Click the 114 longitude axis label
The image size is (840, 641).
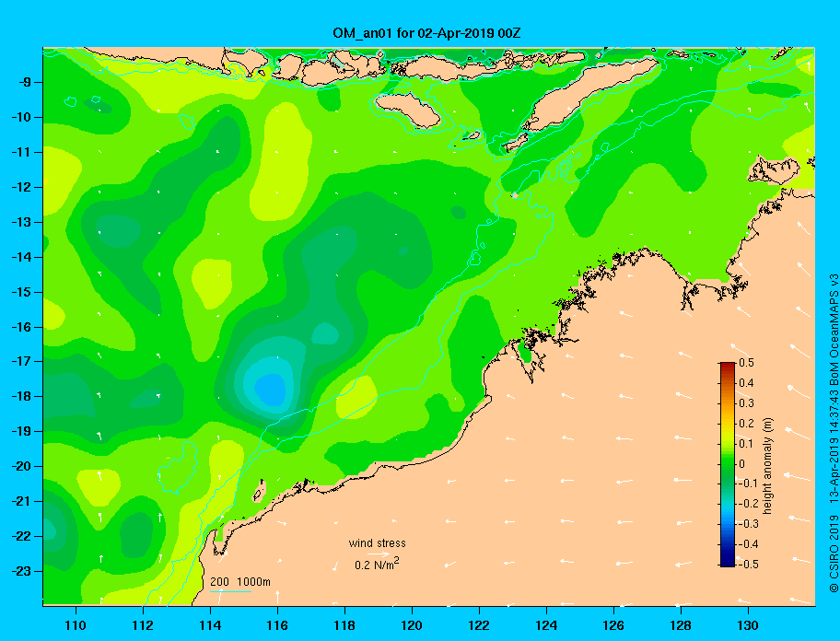pos(210,625)
